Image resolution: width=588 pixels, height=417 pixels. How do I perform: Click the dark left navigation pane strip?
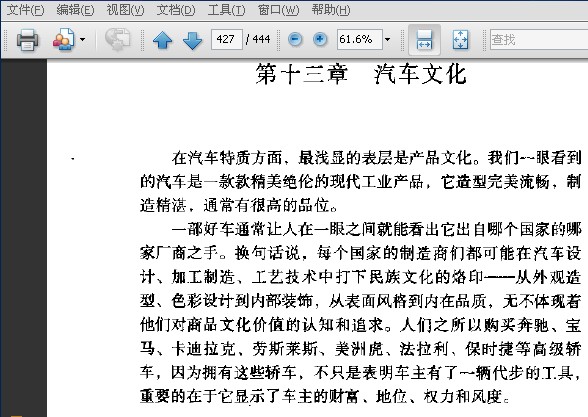click(24, 238)
